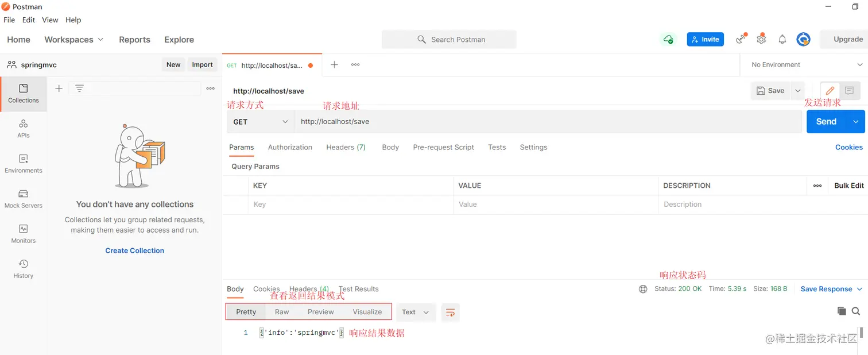Select the Params tab
Screen dimensions: 868x355
[x=241, y=147]
